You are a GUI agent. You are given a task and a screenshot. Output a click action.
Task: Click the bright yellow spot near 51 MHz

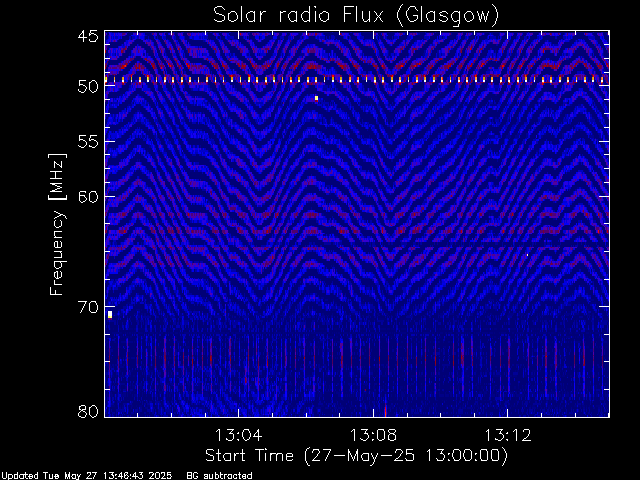(316, 98)
